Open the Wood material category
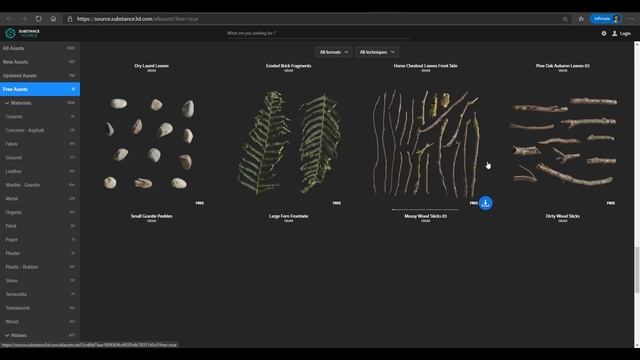This screenshot has width=640, height=360. coord(40,322)
